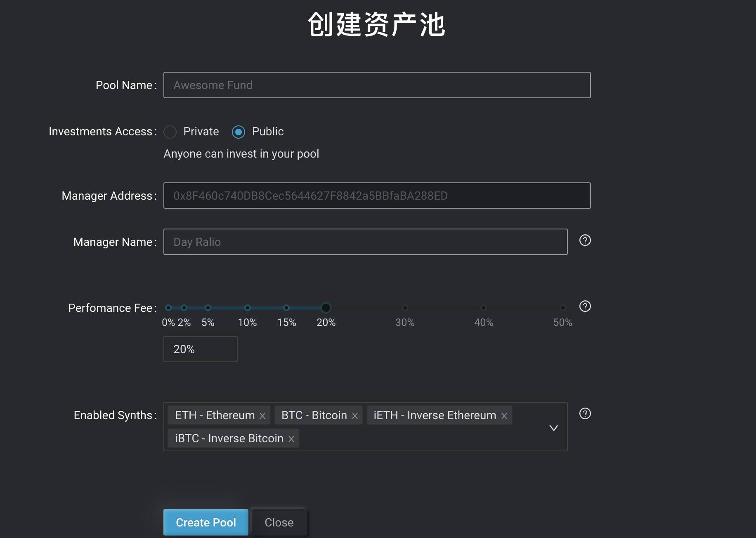
Task: Remove ETH - Ethereum synth tag
Action: (x=262, y=416)
